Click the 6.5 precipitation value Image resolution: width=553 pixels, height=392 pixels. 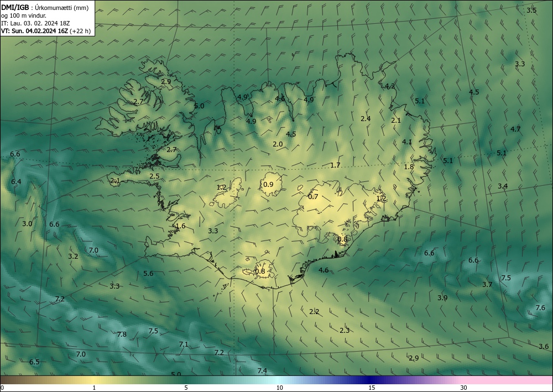[34, 362]
